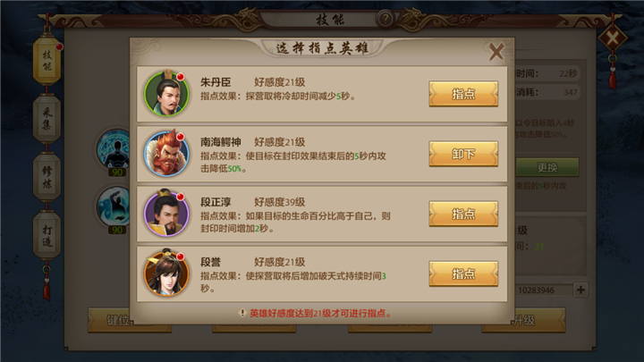Click 指点 button for 段正淳
Image resolution: width=644 pixels, height=362 pixels.
point(463,214)
